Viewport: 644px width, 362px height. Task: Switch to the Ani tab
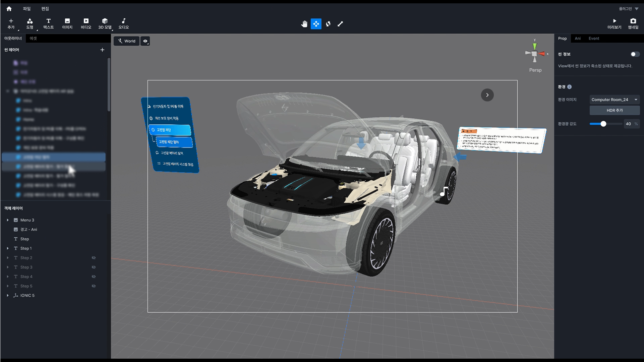(x=578, y=39)
